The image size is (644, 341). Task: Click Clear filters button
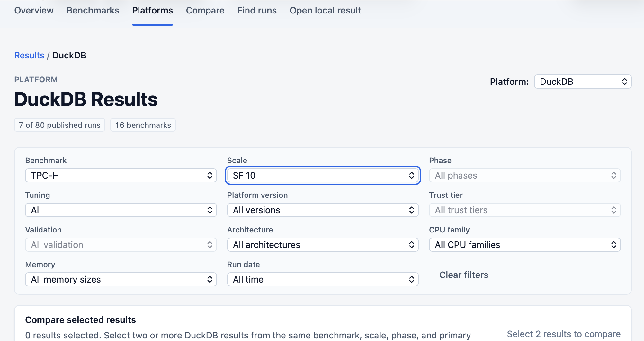coord(464,275)
